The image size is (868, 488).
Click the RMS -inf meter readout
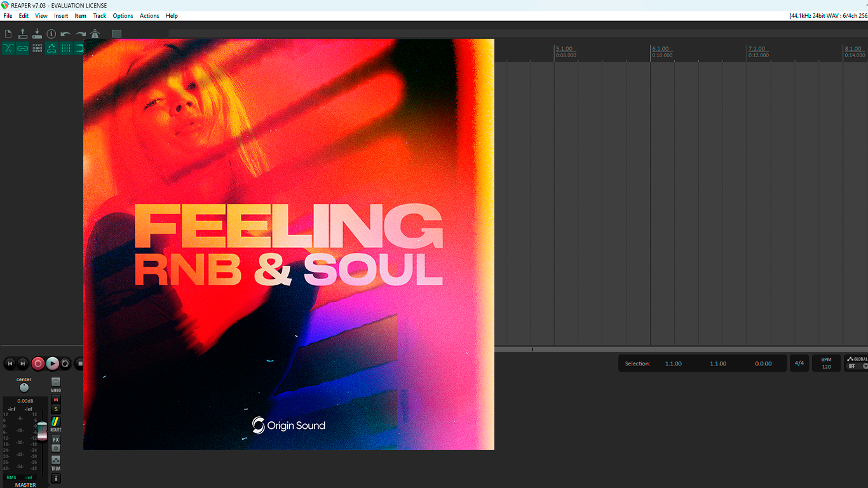coord(20,477)
